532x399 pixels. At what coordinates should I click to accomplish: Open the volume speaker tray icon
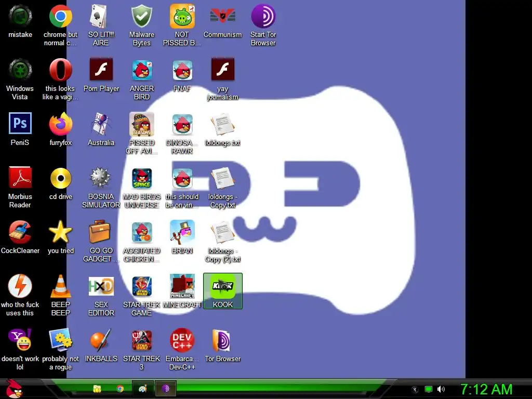coord(441,389)
